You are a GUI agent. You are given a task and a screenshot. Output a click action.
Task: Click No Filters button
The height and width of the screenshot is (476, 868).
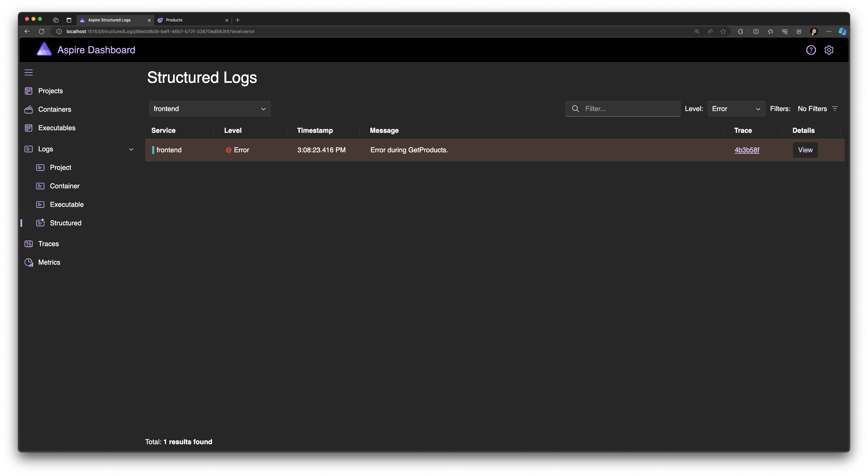[817, 109]
